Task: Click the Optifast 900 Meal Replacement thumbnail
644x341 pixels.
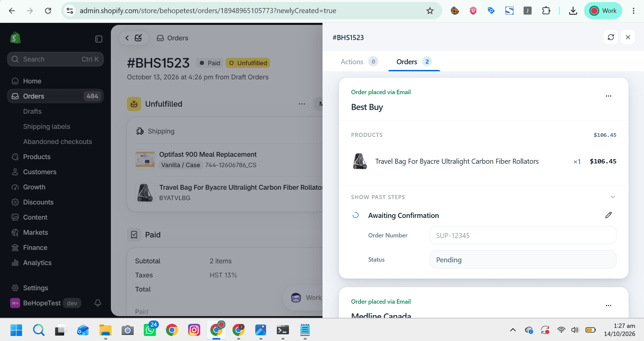Action: click(145, 160)
